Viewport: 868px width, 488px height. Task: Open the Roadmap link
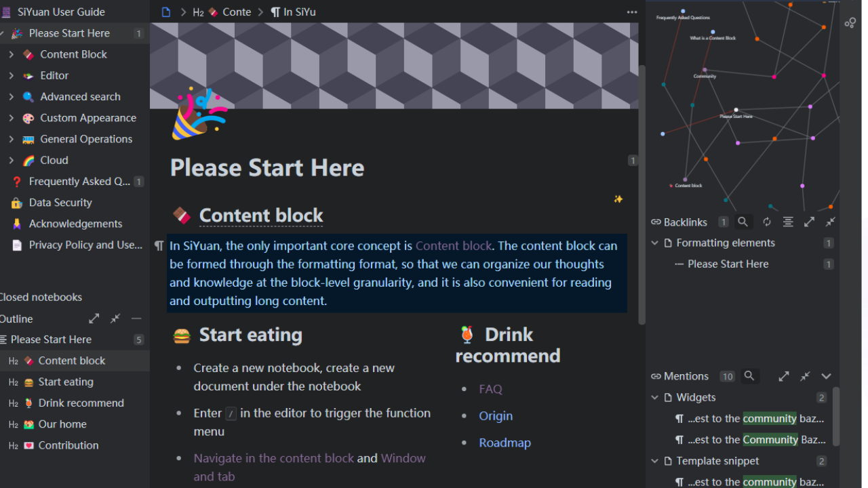point(505,443)
